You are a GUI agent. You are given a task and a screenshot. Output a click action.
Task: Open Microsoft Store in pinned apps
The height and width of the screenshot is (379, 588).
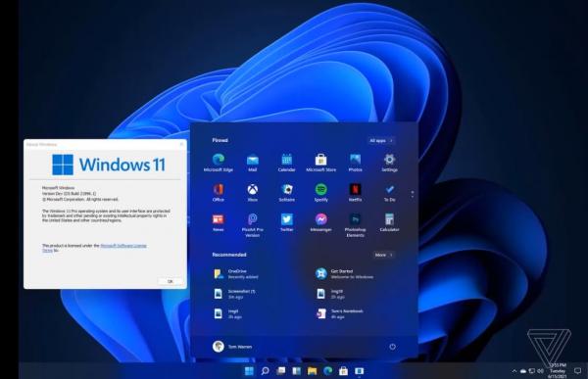coord(321,163)
